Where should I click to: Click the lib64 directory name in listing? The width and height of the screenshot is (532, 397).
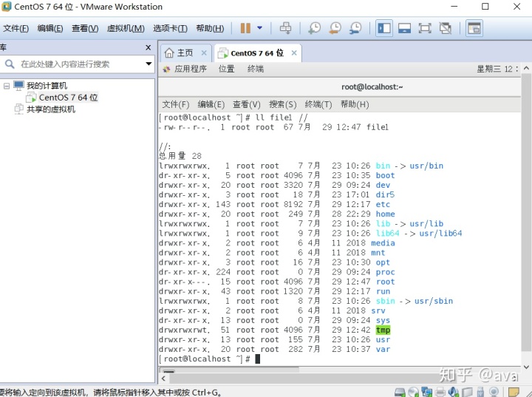[x=388, y=234]
